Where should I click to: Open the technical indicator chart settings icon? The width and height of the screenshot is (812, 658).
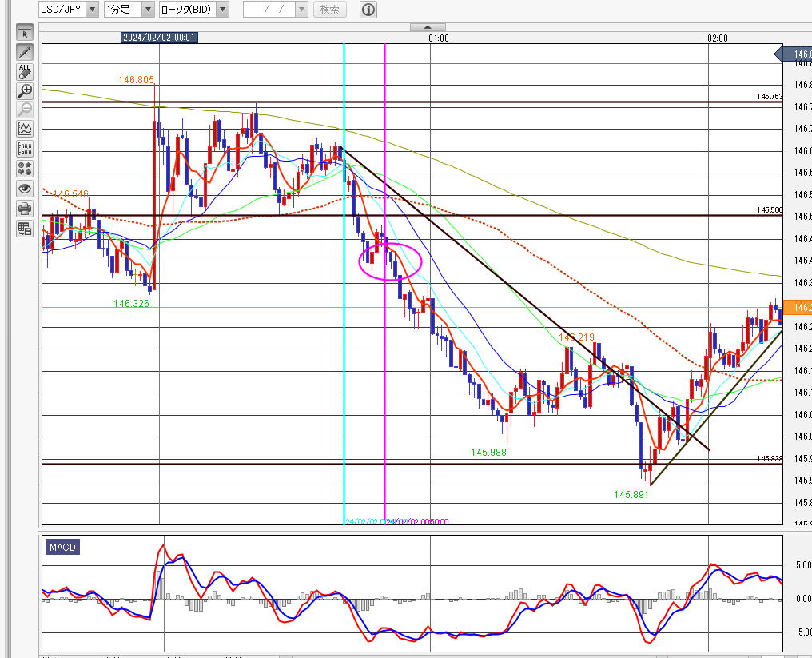[x=25, y=129]
